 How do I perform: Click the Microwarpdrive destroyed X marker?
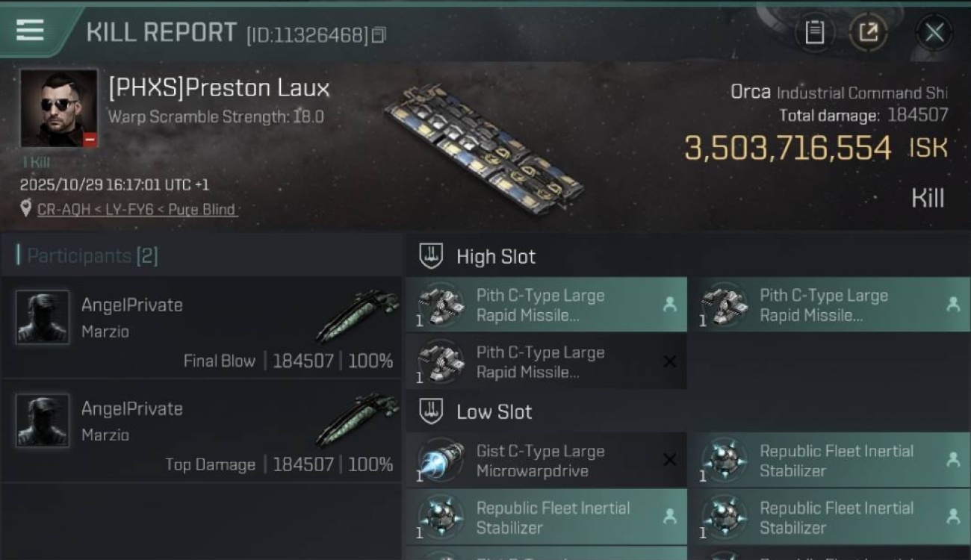(670, 461)
